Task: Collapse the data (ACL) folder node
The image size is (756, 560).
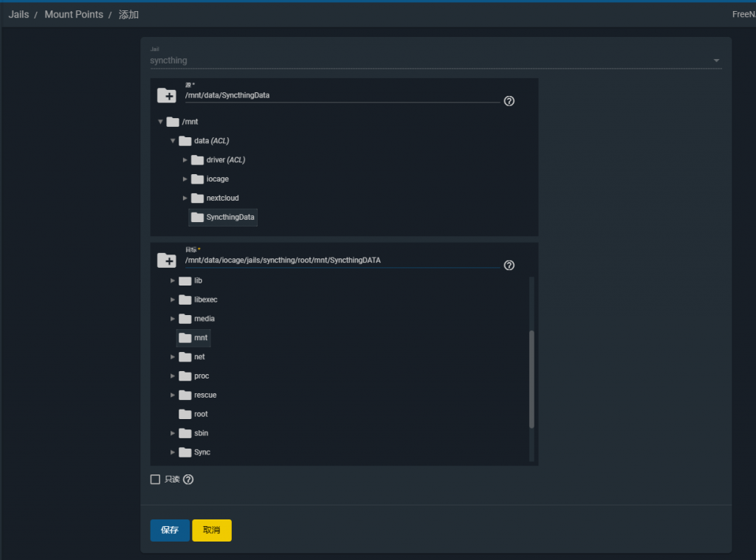Action: 173,141
